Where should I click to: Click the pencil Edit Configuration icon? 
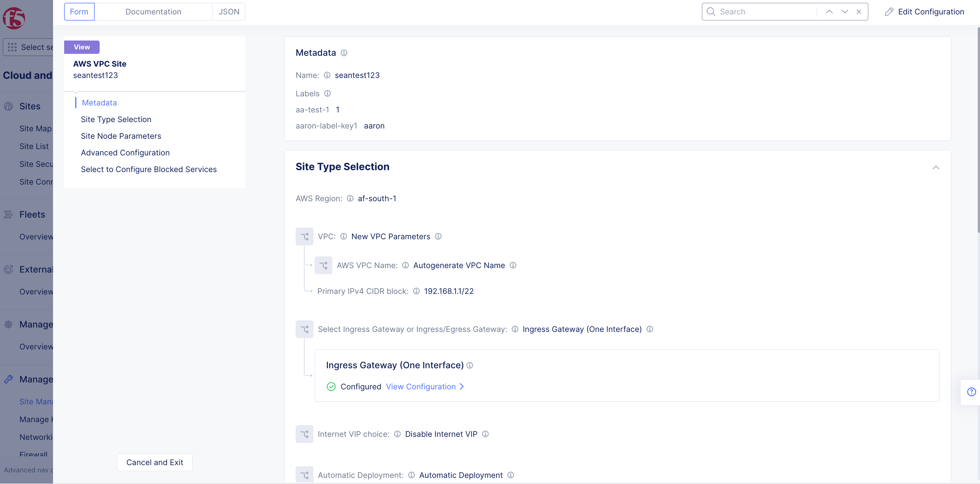click(889, 12)
